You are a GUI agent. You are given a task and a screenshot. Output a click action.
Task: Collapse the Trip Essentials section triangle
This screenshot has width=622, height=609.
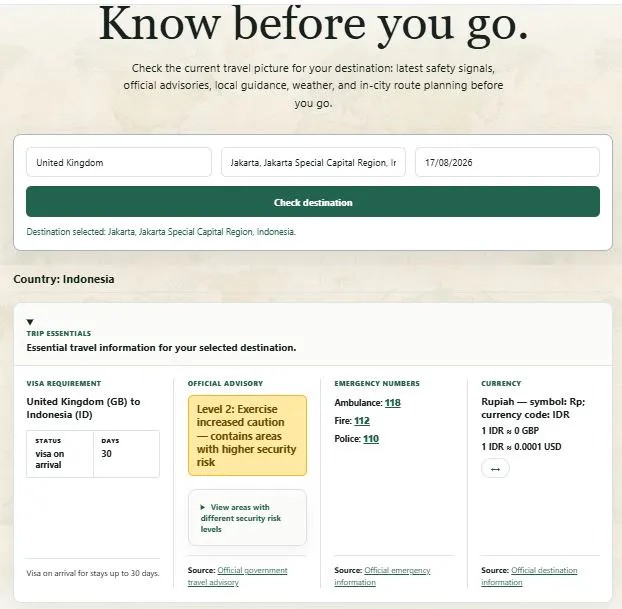point(30,322)
